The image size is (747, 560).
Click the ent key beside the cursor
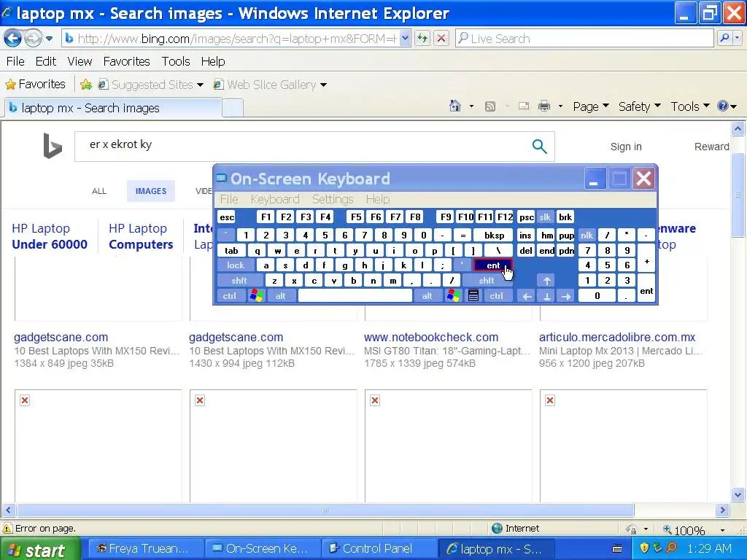point(493,265)
